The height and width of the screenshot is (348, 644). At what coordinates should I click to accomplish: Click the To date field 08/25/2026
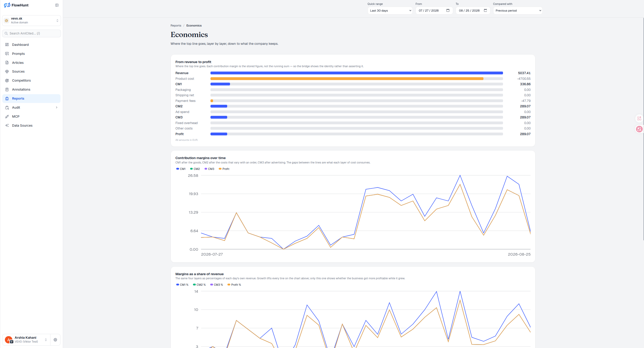473,11
